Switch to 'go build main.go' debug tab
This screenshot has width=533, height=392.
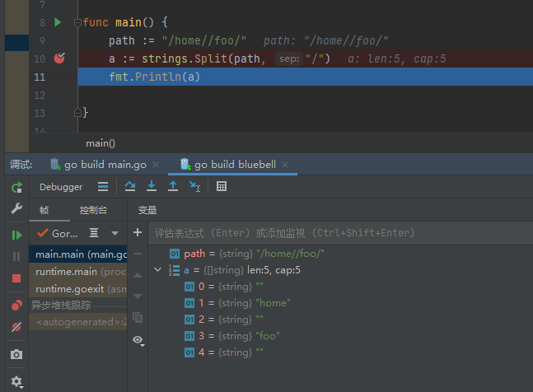tap(98, 165)
